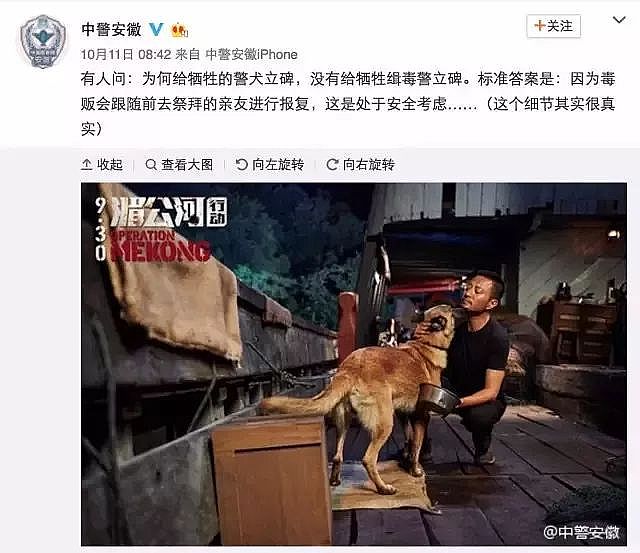
Task: Click the rotate-left arrow icon
Action: (242, 164)
